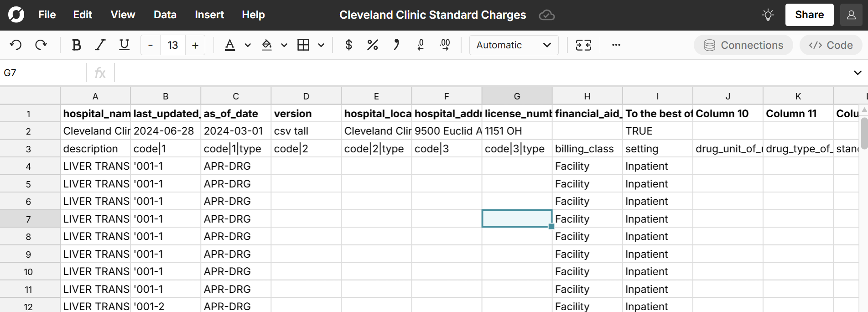Open the fill color picker
Viewport: 868px width, 312px height.
(267, 45)
